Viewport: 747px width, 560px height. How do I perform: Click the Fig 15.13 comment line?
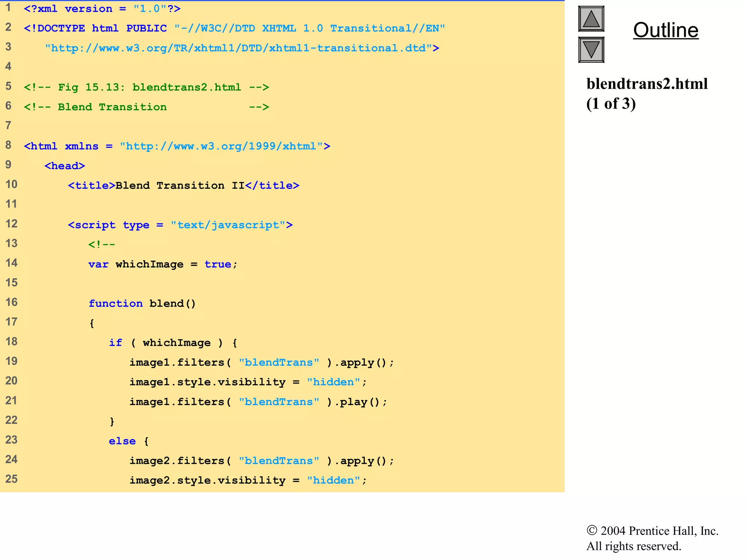(x=146, y=87)
